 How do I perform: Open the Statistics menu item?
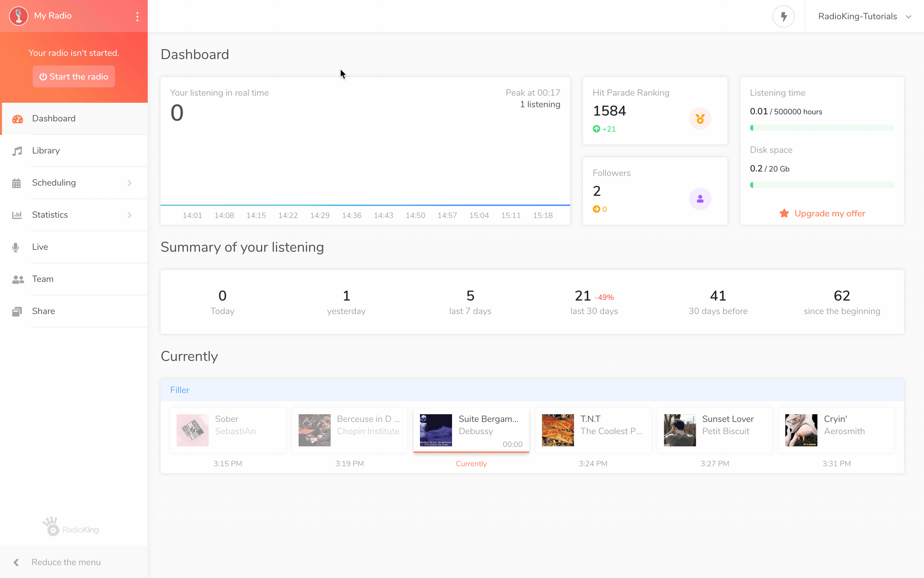[x=74, y=215]
